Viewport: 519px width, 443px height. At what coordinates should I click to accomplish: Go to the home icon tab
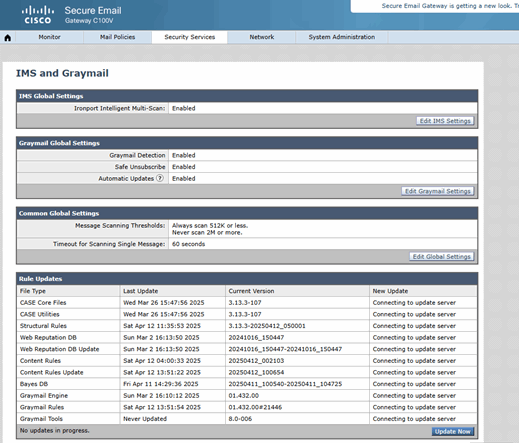coord(8,38)
